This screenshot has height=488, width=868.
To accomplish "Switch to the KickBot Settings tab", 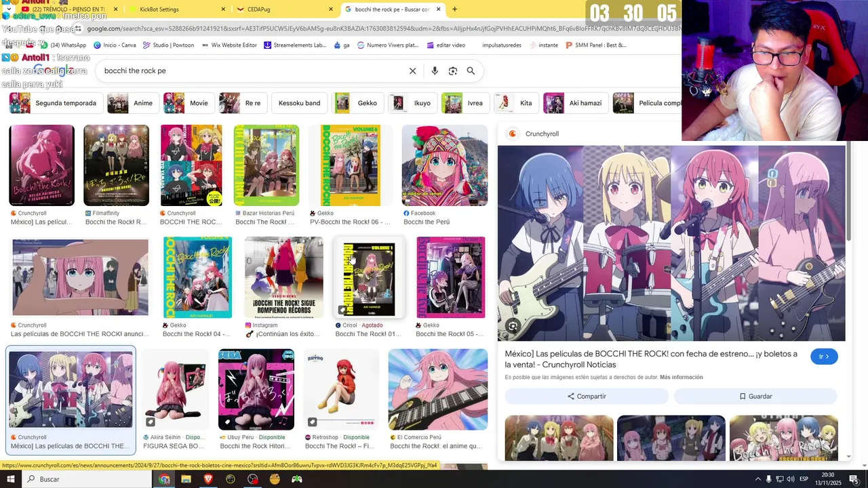I will coord(178,9).
